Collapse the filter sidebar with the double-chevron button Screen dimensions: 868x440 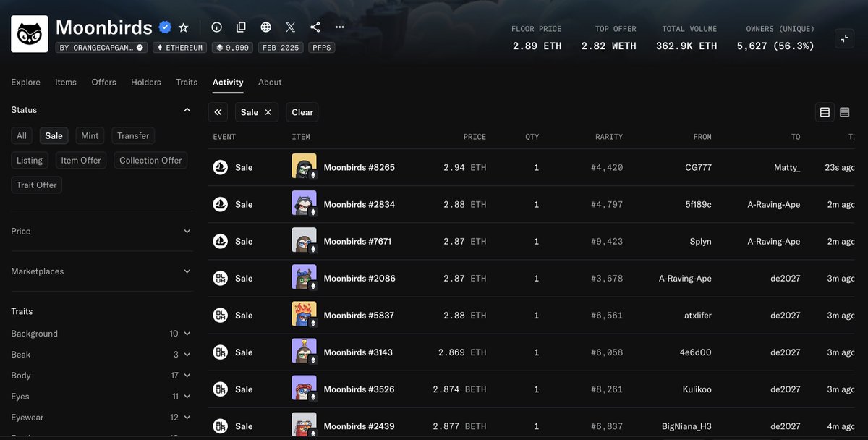(x=218, y=112)
